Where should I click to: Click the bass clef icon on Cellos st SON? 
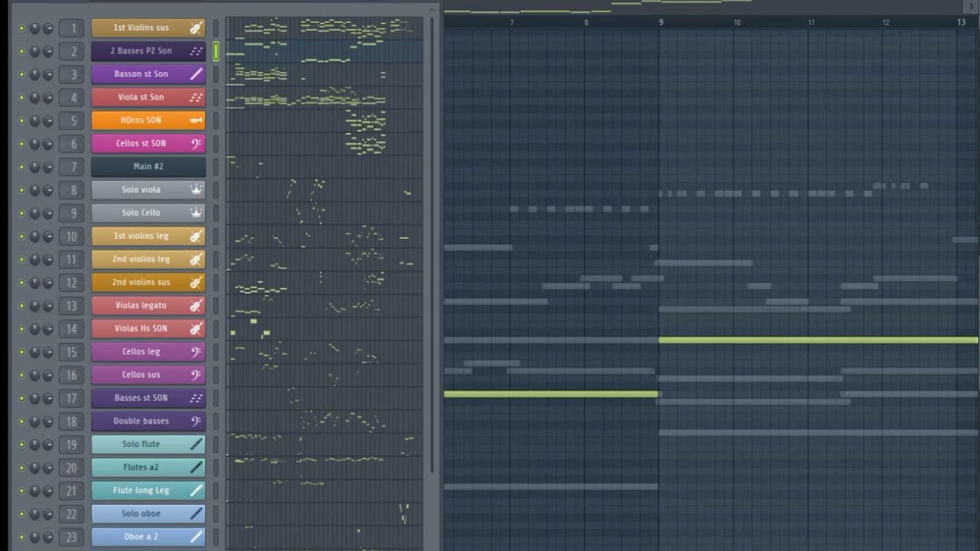click(196, 143)
